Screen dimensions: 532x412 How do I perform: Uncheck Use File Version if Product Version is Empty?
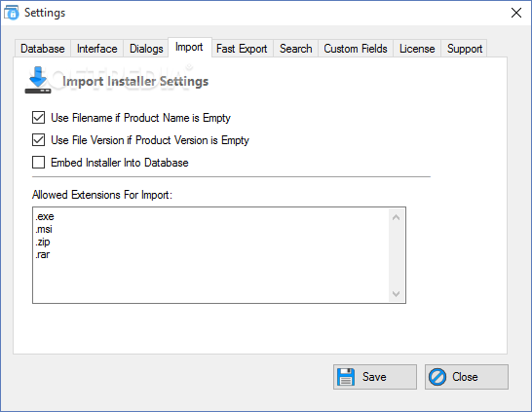coord(38,140)
